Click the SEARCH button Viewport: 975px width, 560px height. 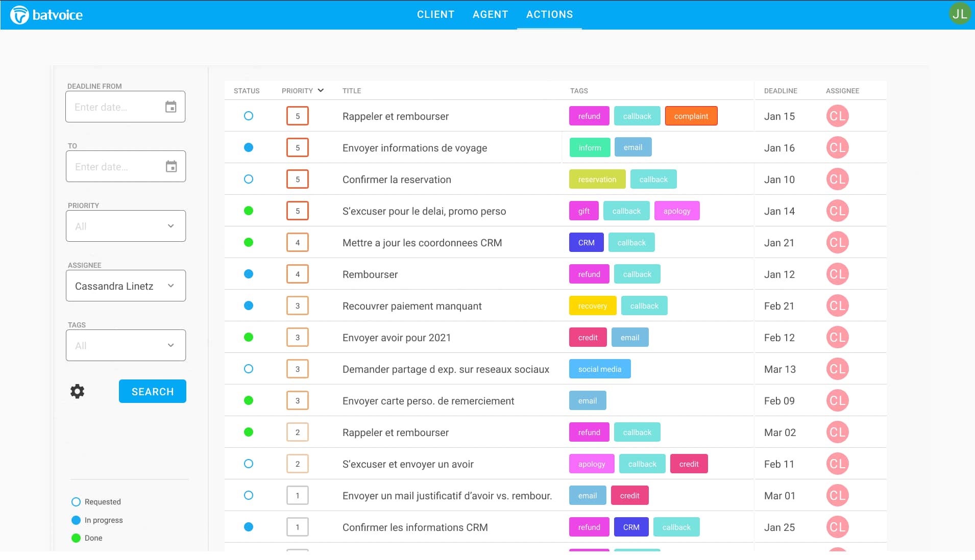pos(153,392)
